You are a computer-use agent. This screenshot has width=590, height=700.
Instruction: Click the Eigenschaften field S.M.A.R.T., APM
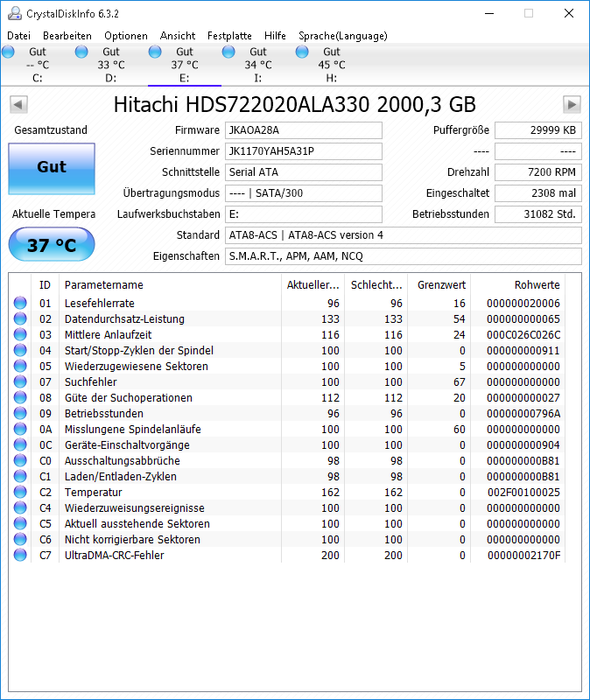tap(404, 256)
